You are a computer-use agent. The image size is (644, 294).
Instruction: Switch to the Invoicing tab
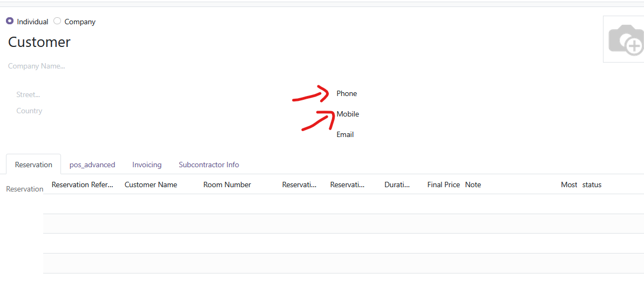coord(147,165)
